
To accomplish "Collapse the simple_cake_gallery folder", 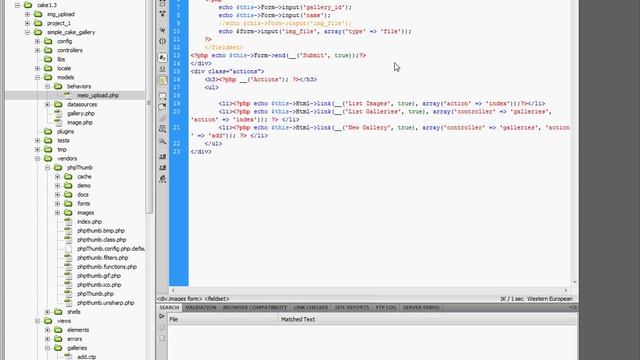I will click(x=27, y=32).
